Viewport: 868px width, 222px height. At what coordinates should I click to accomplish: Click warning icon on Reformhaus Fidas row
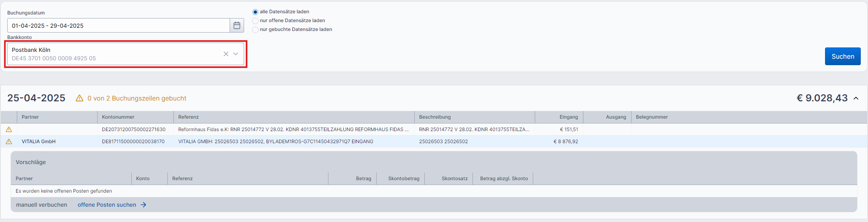pos(9,129)
